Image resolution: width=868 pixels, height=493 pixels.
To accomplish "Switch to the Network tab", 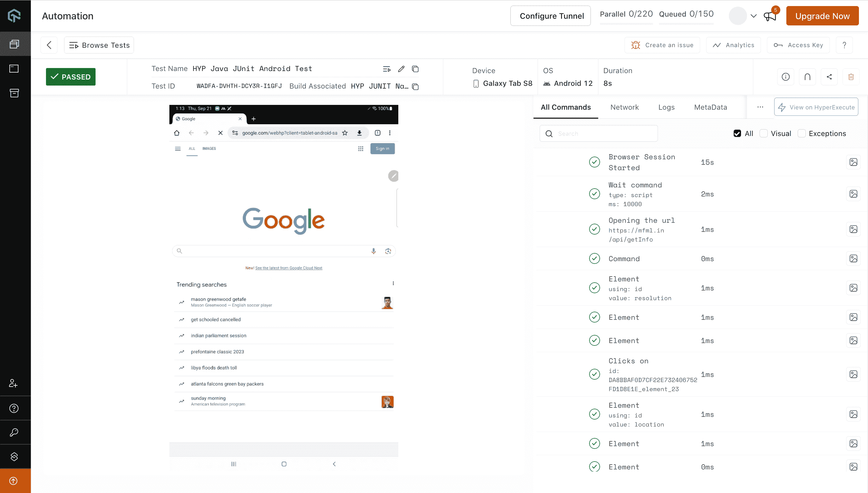I will point(625,107).
